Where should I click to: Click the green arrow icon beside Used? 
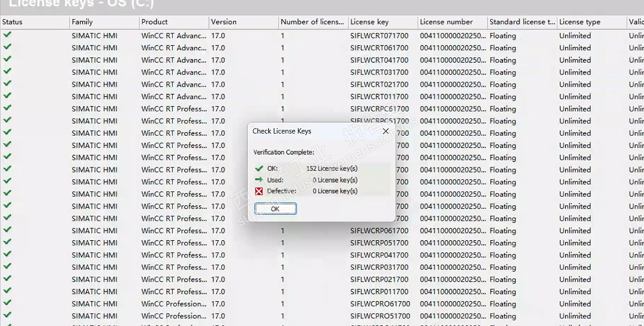coord(259,180)
